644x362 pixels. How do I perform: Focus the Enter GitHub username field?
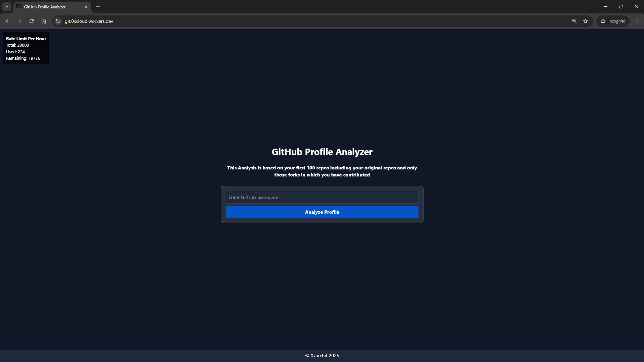tap(322, 197)
